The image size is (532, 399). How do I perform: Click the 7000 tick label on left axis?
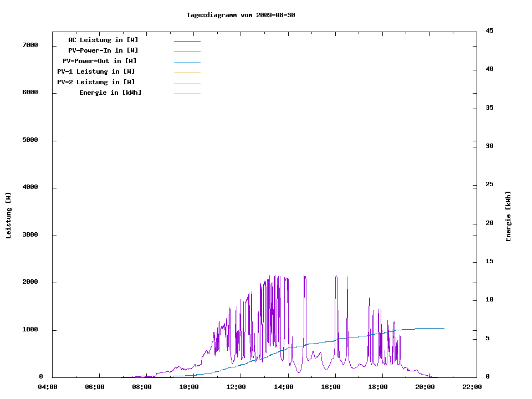[30, 45]
